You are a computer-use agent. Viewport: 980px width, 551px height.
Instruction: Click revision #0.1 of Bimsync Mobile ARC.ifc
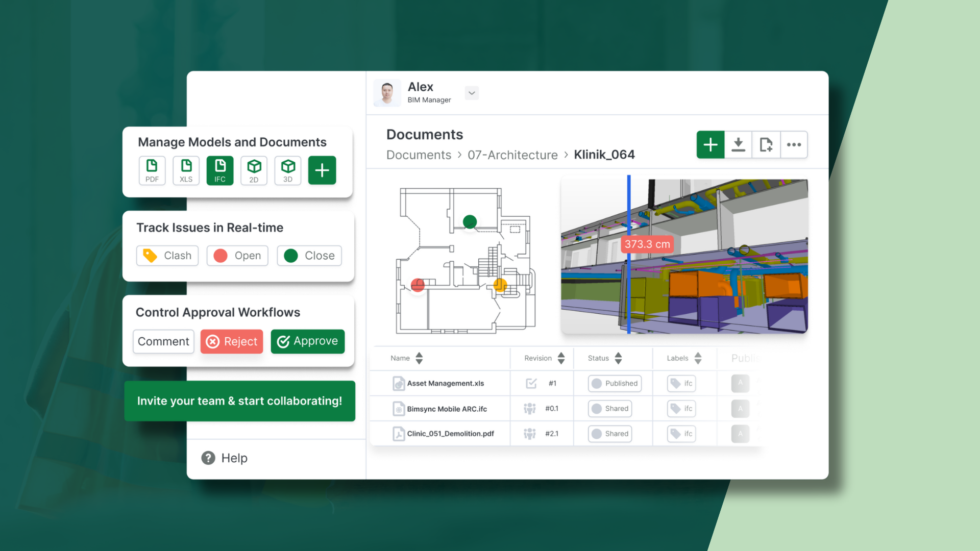552,409
